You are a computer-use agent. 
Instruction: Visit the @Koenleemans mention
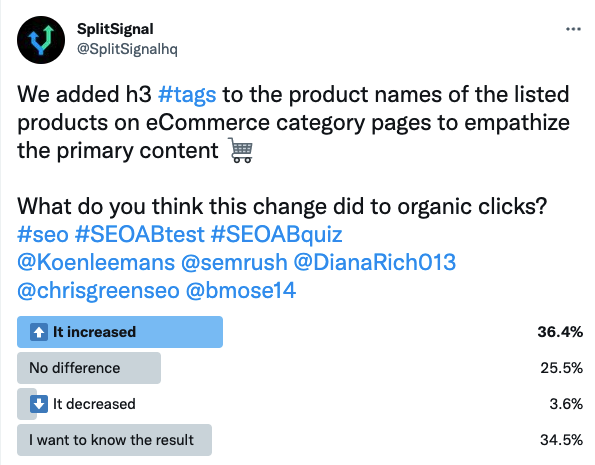click(96, 262)
